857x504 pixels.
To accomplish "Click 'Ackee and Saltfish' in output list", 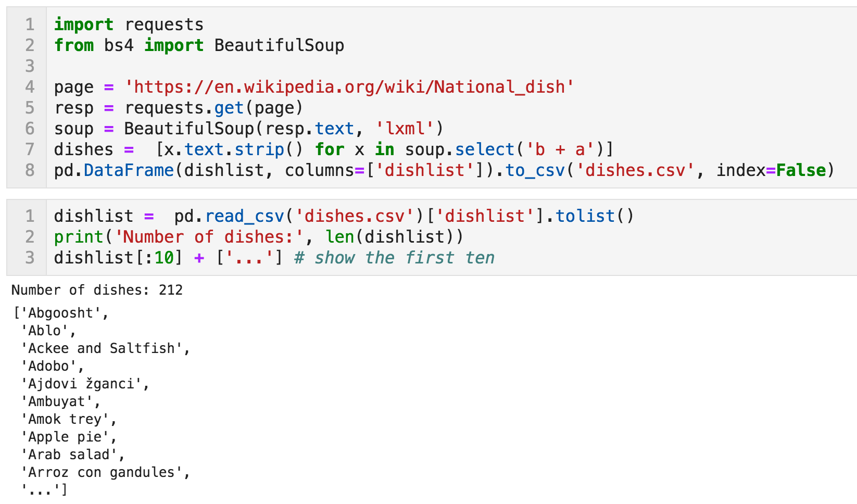I will 101,348.
